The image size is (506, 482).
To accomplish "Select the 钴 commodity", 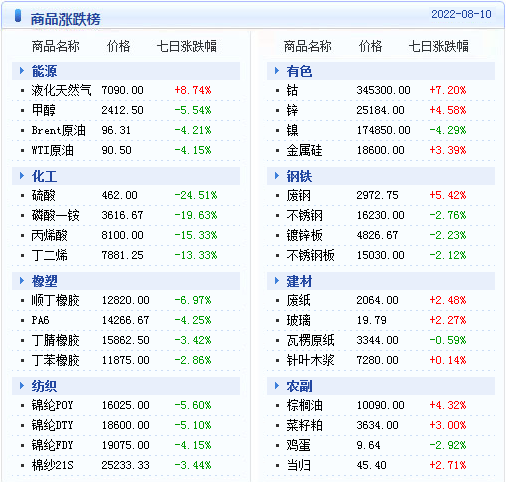I will point(292,90).
